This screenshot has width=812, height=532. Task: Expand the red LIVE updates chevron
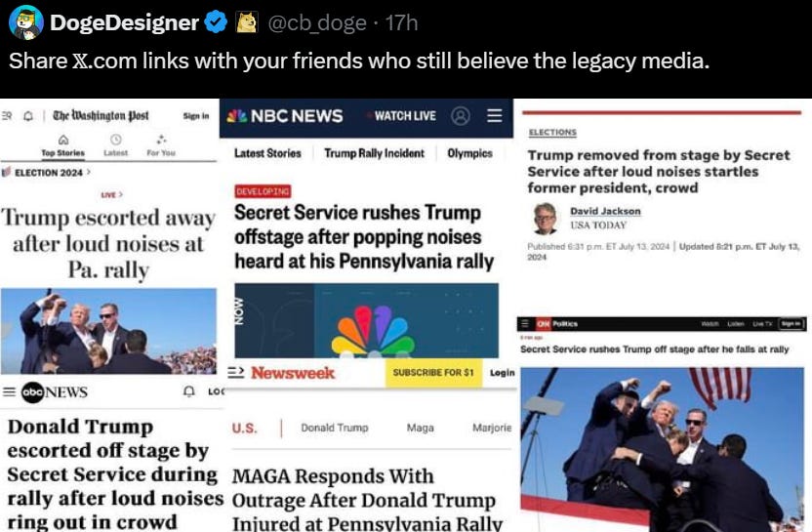[x=121, y=194]
